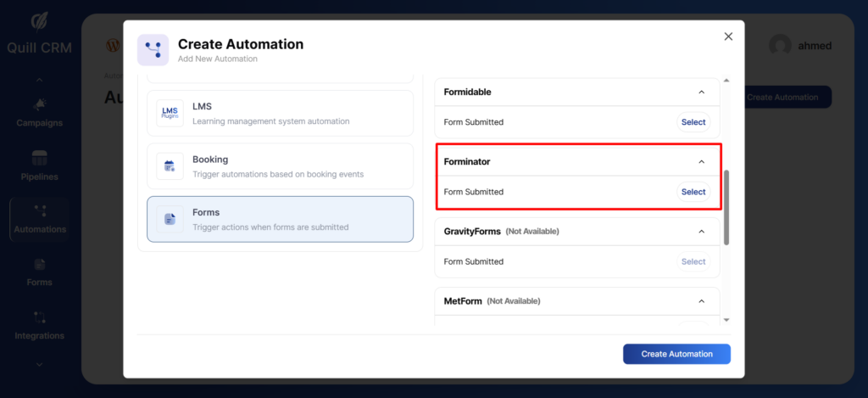Click the Forms document icon in list
The height and width of the screenshot is (398, 868).
coord(170,220)
